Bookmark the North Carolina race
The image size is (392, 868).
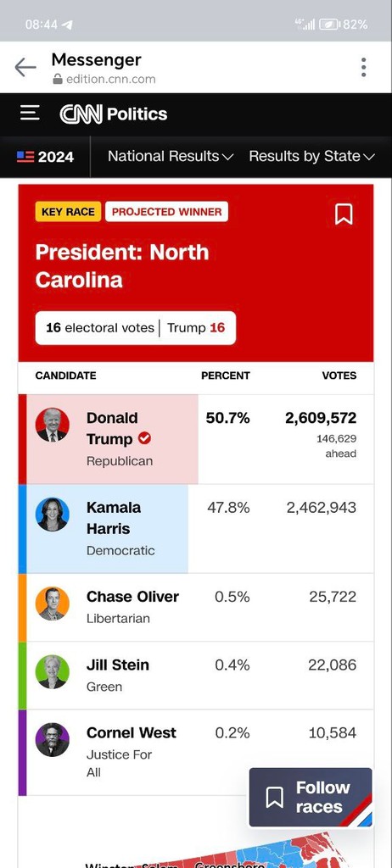344,214
